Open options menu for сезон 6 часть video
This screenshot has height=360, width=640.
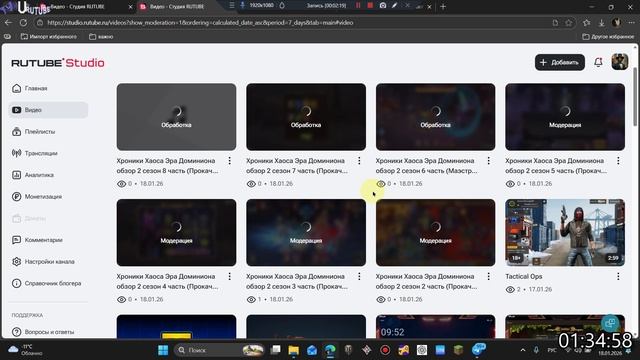[x=489, y=161]
